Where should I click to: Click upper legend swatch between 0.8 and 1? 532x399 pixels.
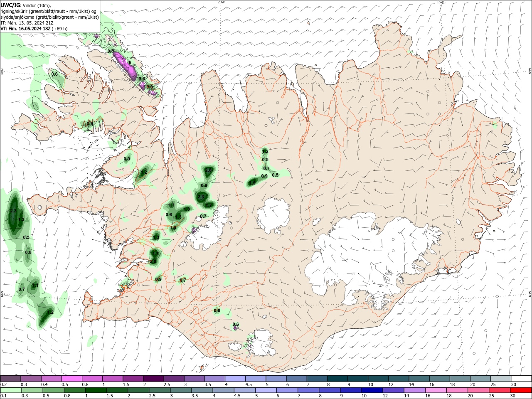click(92, 378)
